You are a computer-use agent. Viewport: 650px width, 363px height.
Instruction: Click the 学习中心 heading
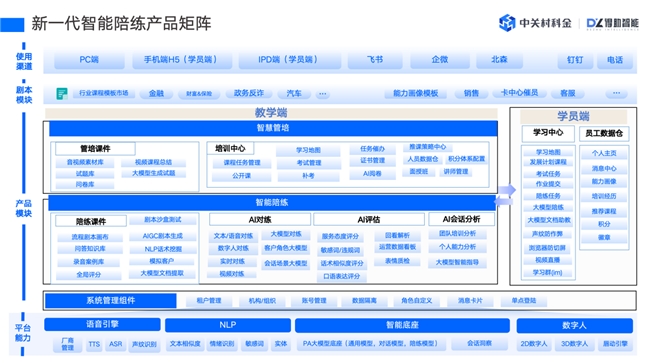548,133
